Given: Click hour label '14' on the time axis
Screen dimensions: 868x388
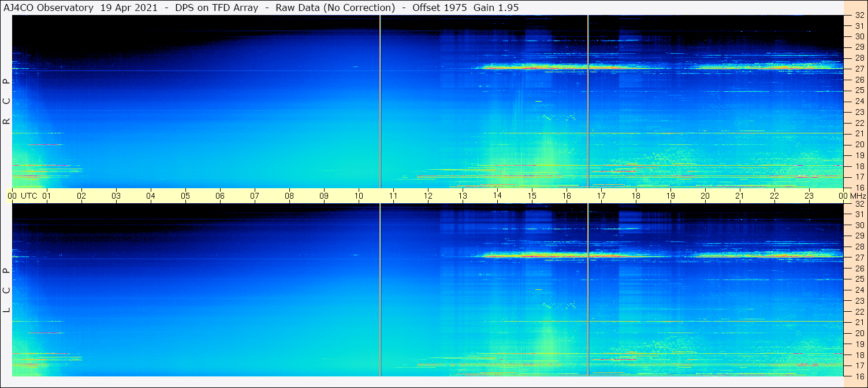Looking at the screenshot, I should tap(497, 196).
